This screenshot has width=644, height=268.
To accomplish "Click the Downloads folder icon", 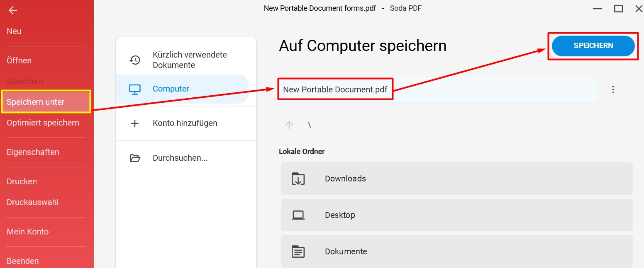I will (x=298, y=179).
